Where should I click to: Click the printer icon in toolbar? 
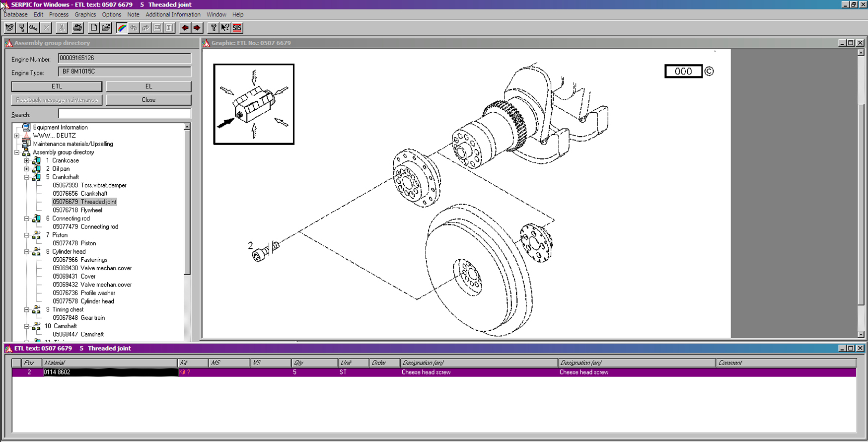click(77, 28)
